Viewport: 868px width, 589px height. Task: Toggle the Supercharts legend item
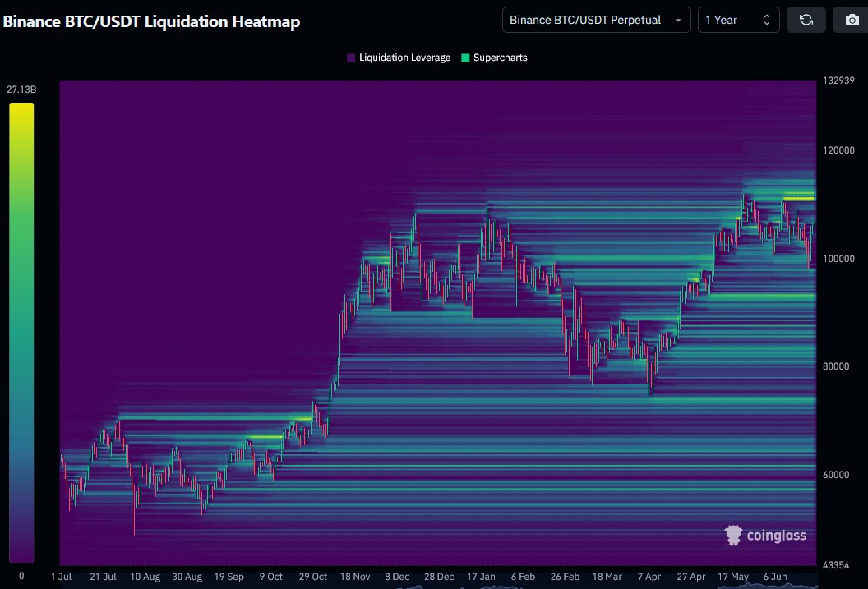[x=494, y=58]
